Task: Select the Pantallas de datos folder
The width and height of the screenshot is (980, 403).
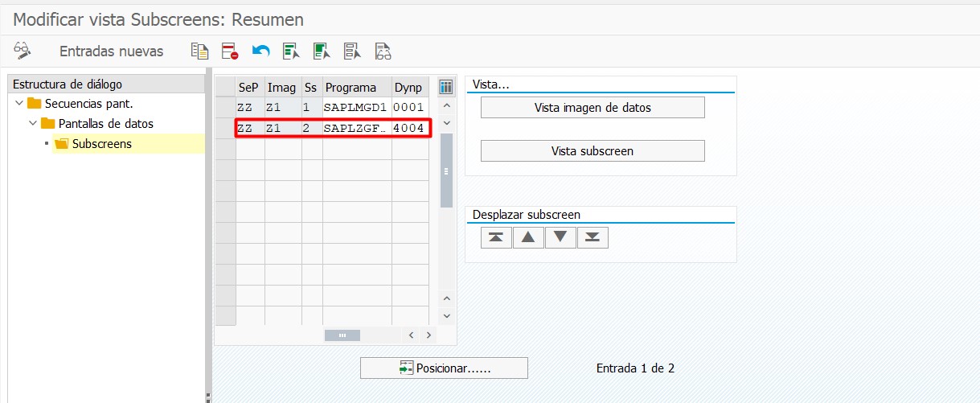Action: [97, 123]
